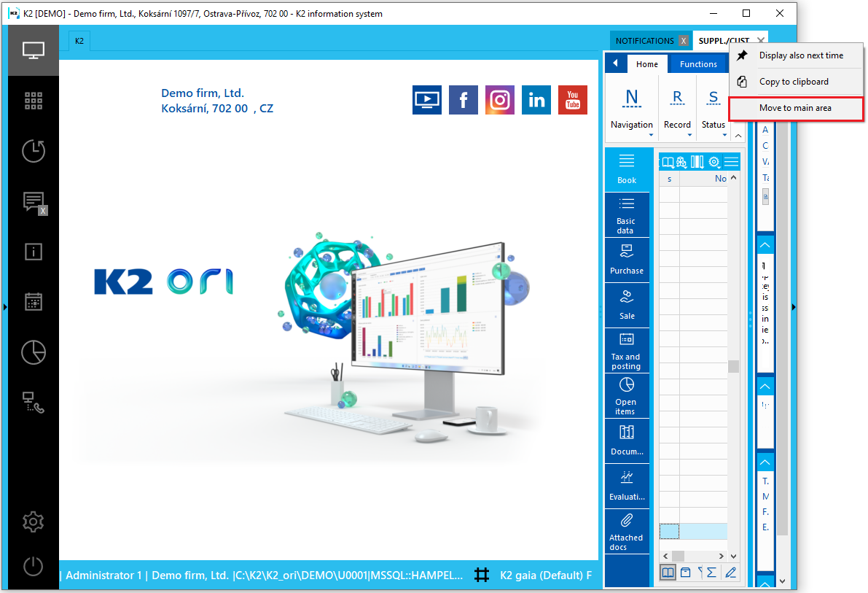868x593 pixels.
Task: Click the grid's horizontal scrollbar right arrow
Action: coord(721,556)
